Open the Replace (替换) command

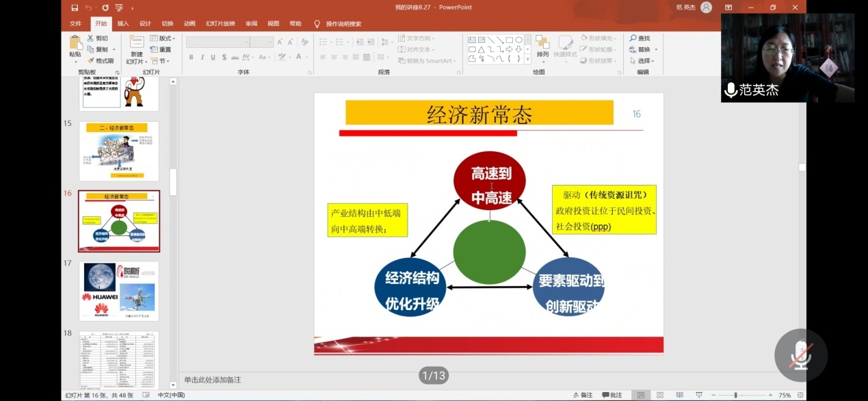pyautogui.click(x=642, y=49)
